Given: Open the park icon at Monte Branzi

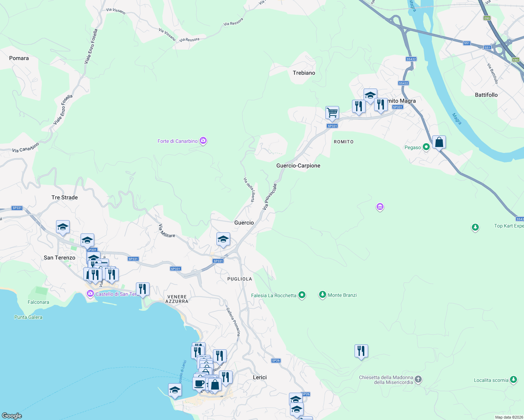Looking at the screenshot, I should click(323, 295).
